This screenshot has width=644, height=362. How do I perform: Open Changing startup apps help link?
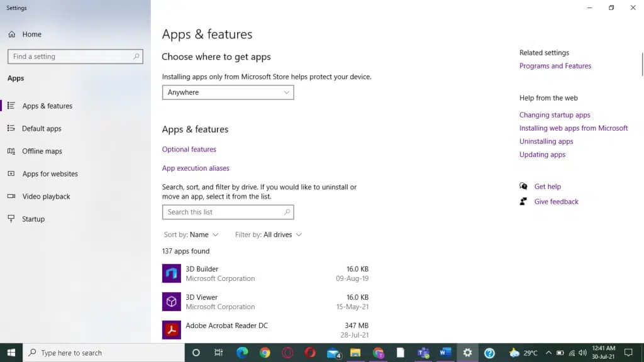point(555,115)
